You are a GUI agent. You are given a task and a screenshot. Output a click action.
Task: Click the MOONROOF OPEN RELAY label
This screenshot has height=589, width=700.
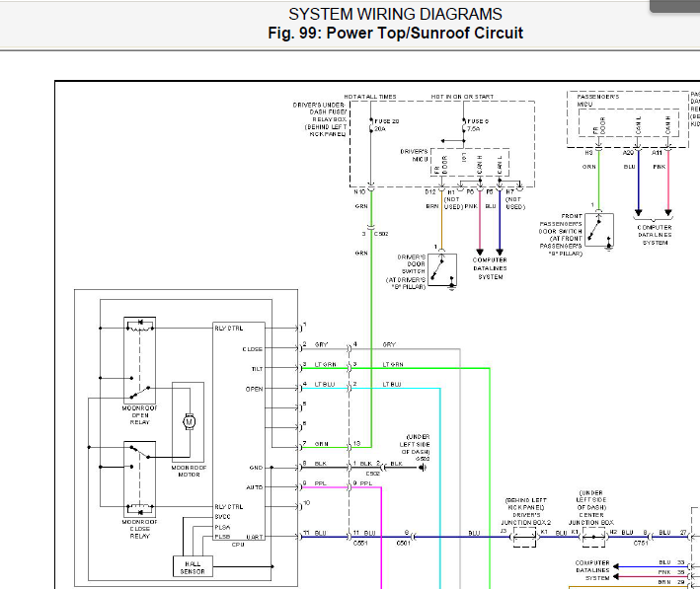click(x=140, y=415)
